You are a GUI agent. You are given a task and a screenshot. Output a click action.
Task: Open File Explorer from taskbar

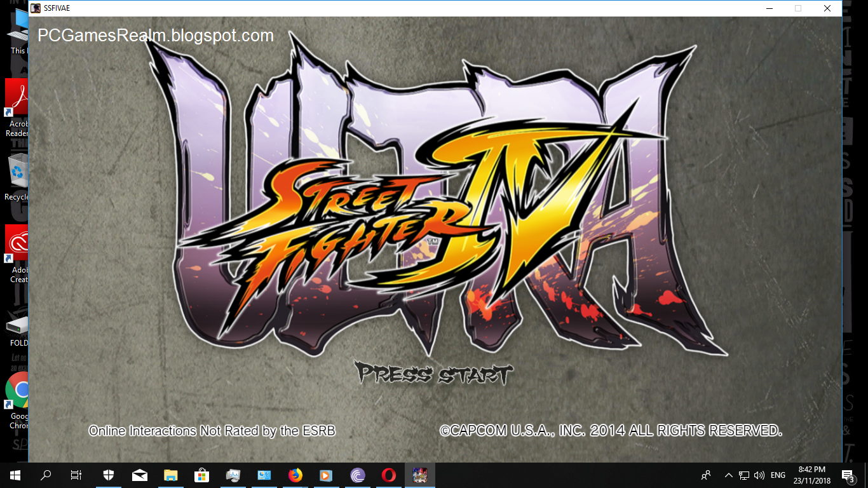(x=171, y=475)
